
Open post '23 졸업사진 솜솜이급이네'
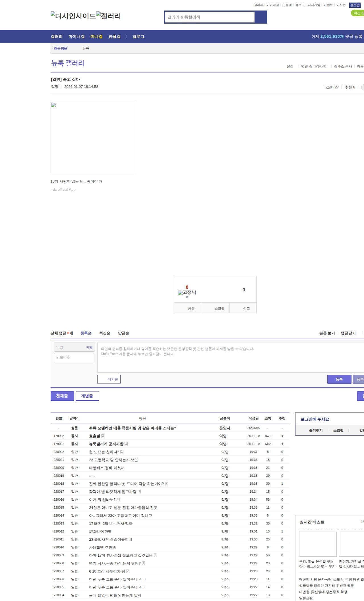[x=111, y=539]
